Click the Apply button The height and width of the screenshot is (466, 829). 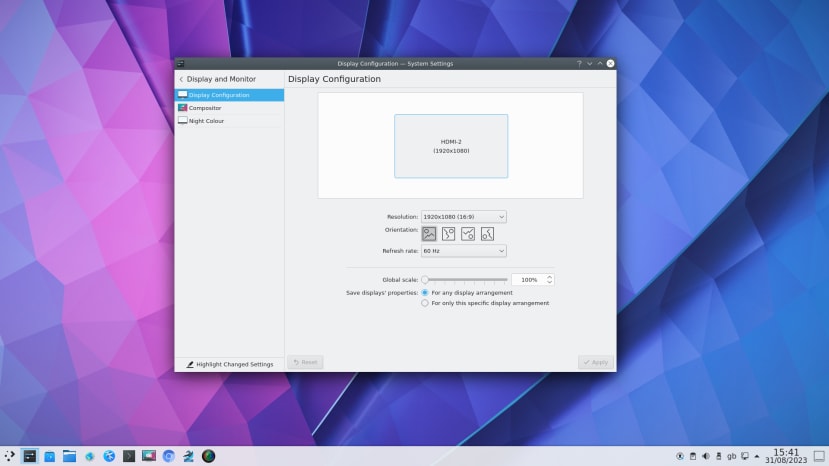click(596, 362)
